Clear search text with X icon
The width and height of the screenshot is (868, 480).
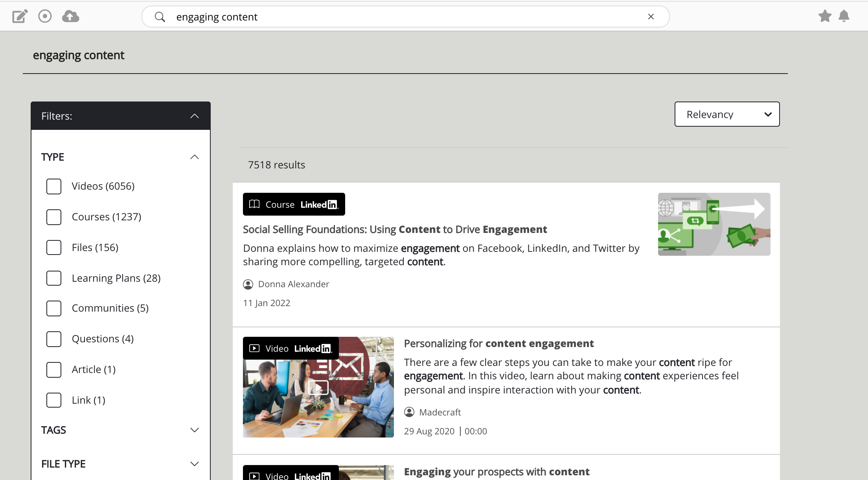click(651, 17)
